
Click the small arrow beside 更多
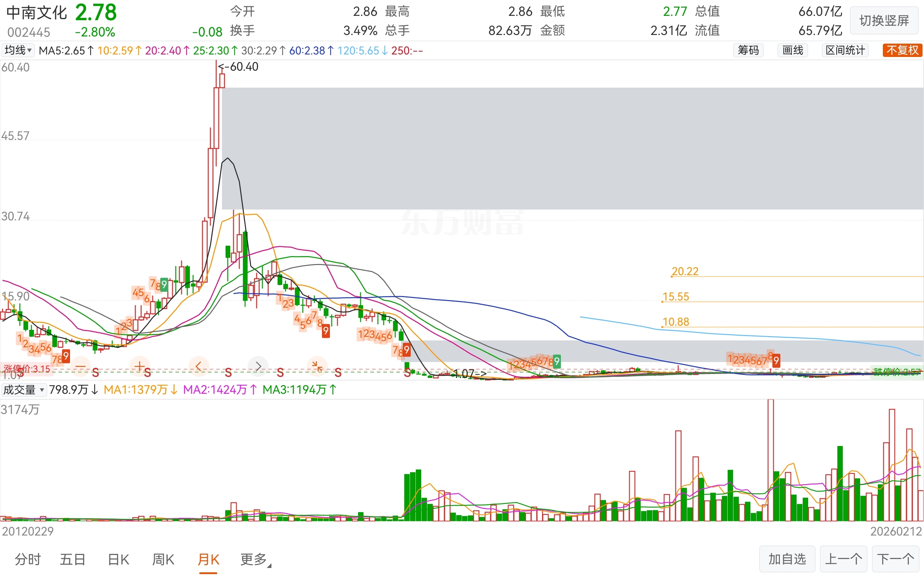pyautogui.click(x=270, y=566)
